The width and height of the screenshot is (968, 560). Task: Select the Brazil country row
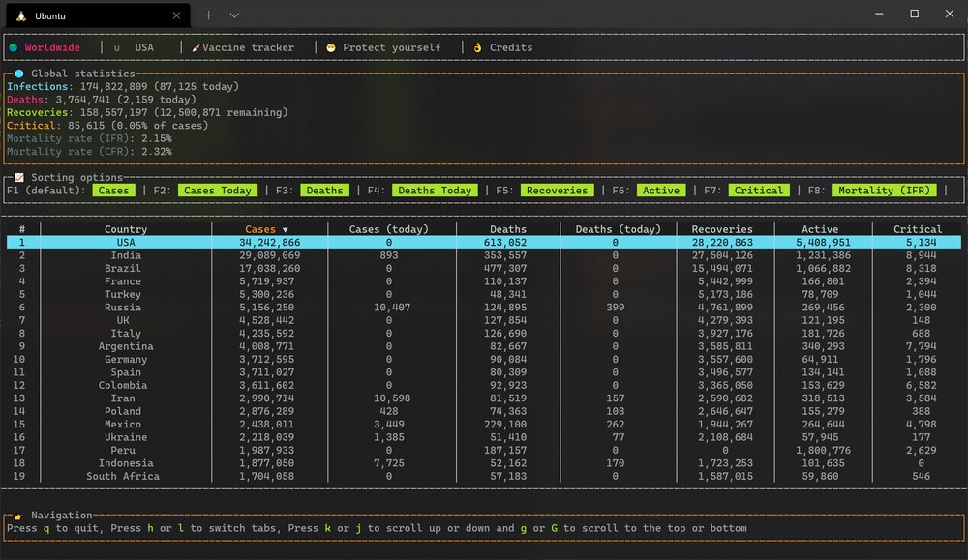point(483,268)
